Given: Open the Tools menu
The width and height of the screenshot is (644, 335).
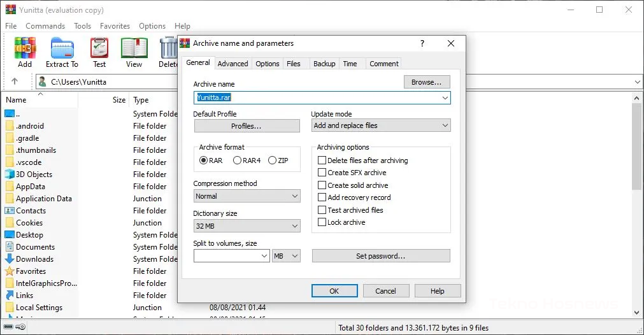Looking at the screenshot, I should [x=83, y=26].
